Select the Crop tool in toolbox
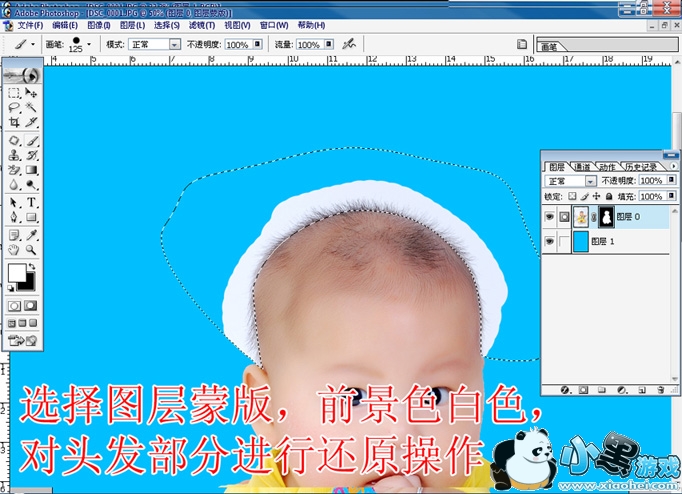The height and width of the screenshot is (494, 682). [15, 122]
